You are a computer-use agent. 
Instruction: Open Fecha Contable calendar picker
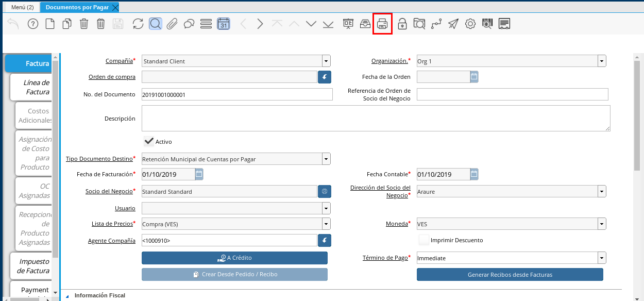[474, 174]
